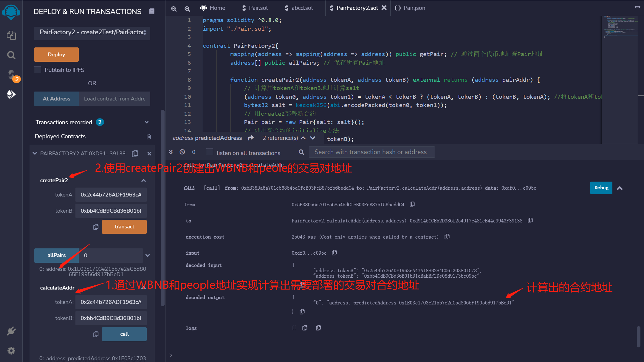This screenshot has width=644, height=362.
Task: Copy the PAIRFACTORY2 contract address
Action: click(135, 153)
